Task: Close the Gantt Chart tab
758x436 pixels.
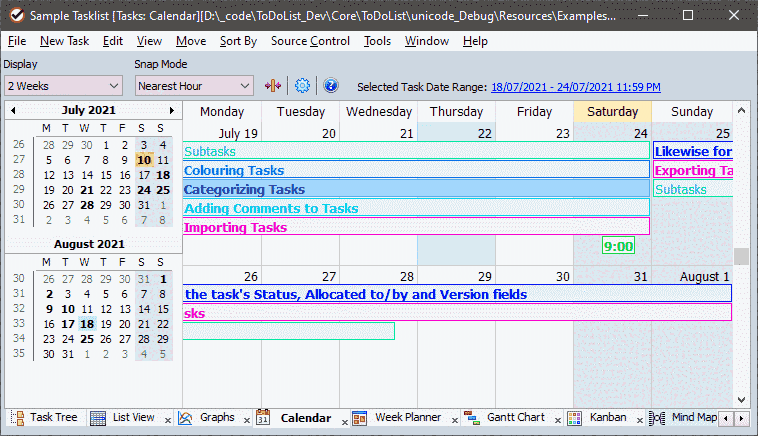Action: 557,421
